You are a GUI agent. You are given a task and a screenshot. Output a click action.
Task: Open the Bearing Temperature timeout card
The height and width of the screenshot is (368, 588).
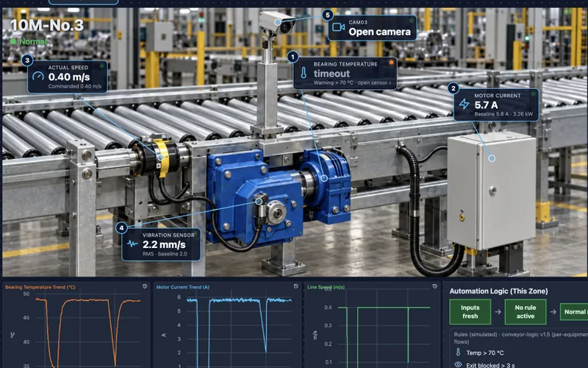[x=345, y=73]
